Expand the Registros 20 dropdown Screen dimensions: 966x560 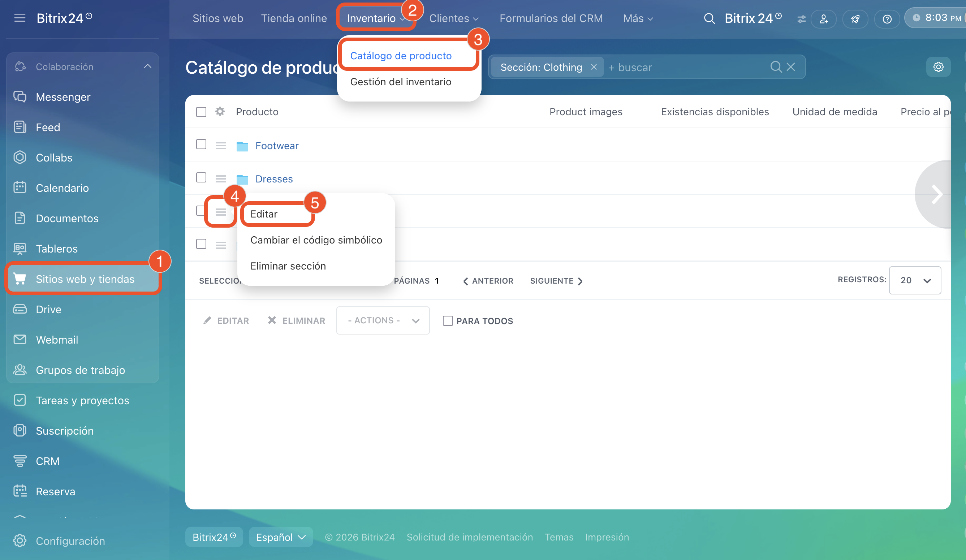coord(915,280)
